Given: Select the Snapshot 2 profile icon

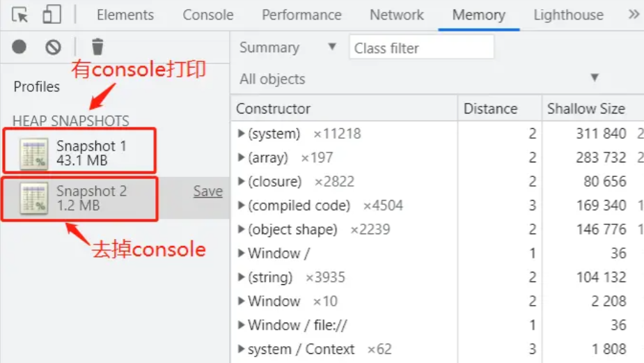Looking at the screenshot, I should (33, 198).
